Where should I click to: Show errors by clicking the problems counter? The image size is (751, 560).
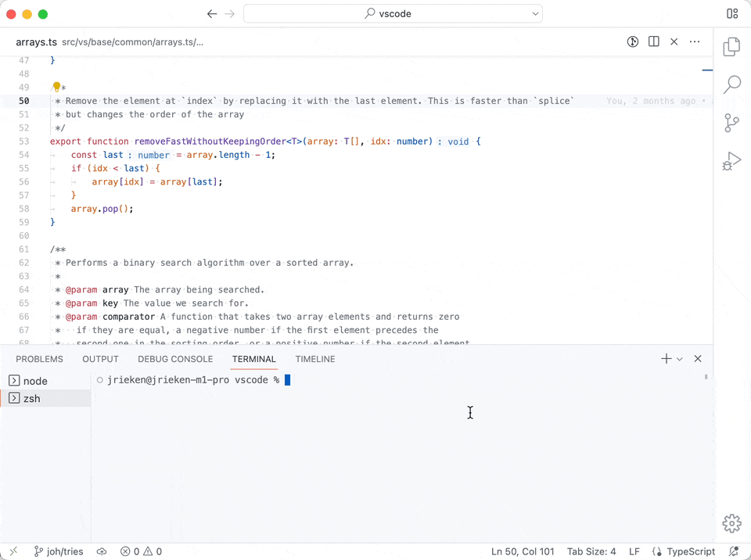pos(141,551)
